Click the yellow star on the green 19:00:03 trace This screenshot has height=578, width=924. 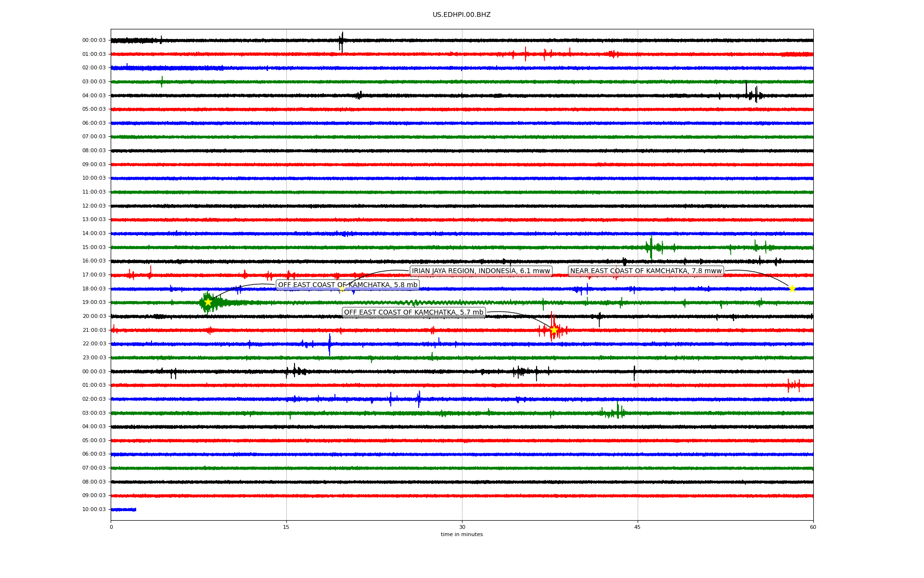(208, 302)
